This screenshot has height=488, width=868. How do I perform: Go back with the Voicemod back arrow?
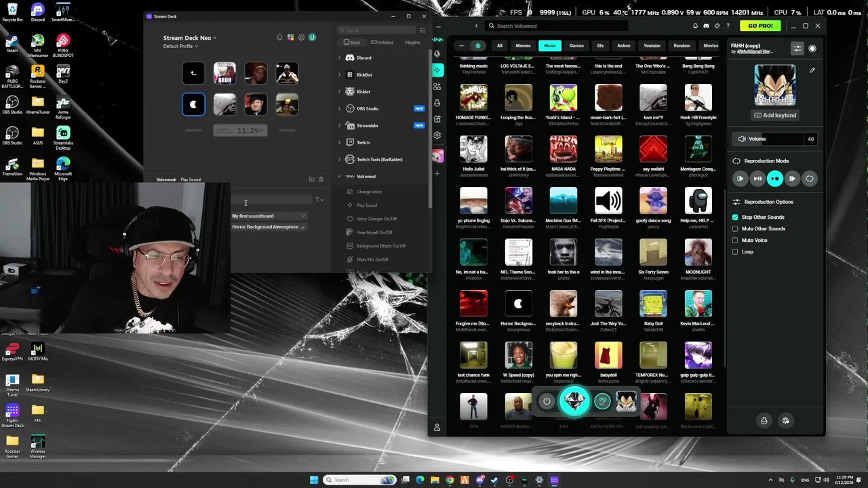pyautogui.click(x=476, y=26)
